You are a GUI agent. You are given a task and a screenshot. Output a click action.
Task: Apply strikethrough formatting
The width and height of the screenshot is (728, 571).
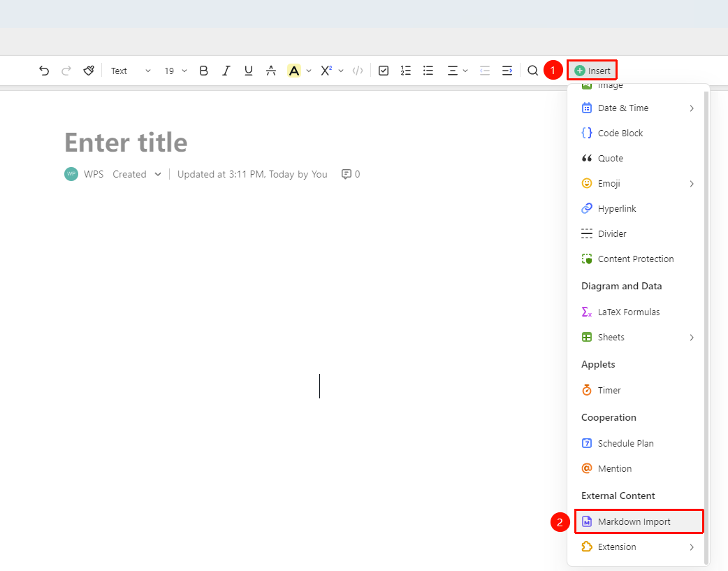click(271, 71)
